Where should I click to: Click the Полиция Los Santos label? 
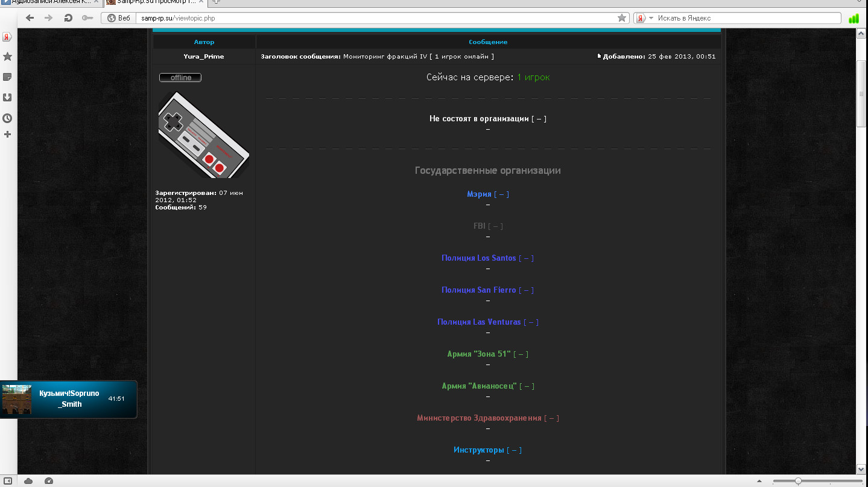point(479,258)
